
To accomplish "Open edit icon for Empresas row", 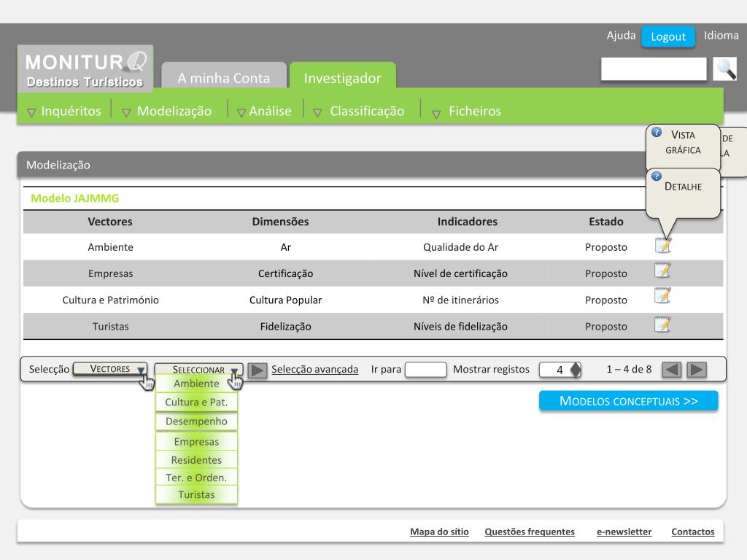I will click(x=662, y=271).
